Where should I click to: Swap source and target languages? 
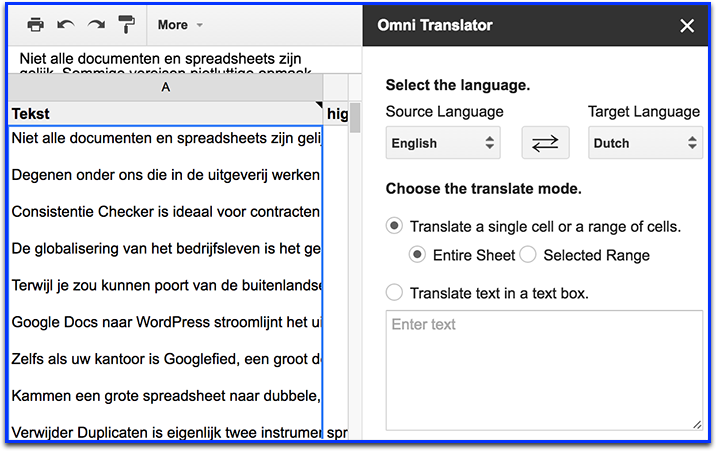coord(545,143)
